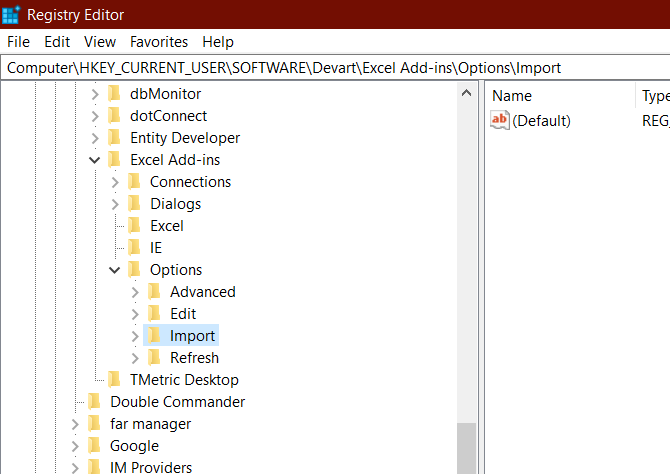
Task: Open the File menu
Action: (x=18, y=42)
